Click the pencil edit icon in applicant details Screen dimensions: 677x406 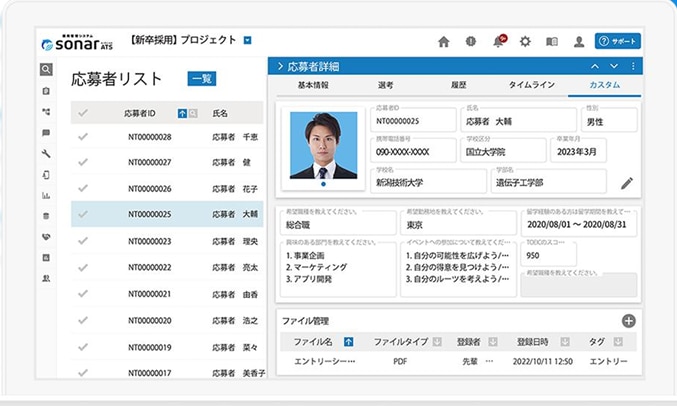click(627, 183)
